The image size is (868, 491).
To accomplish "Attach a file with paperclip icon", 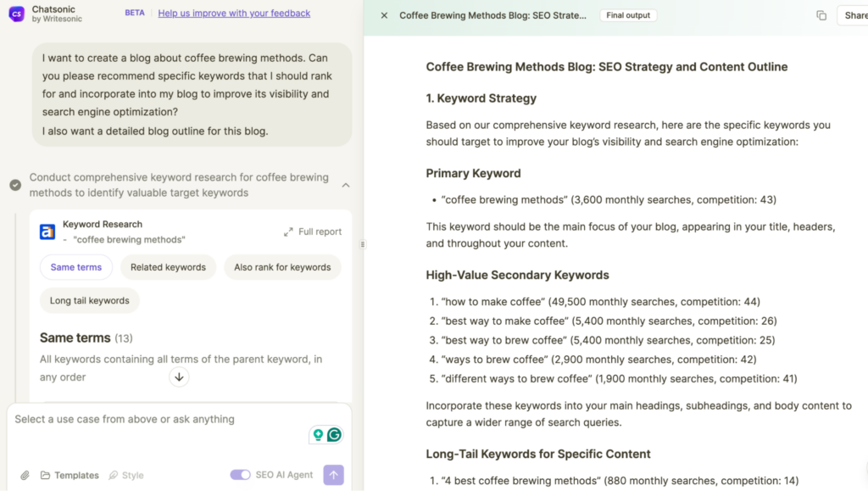I will 25,475.
